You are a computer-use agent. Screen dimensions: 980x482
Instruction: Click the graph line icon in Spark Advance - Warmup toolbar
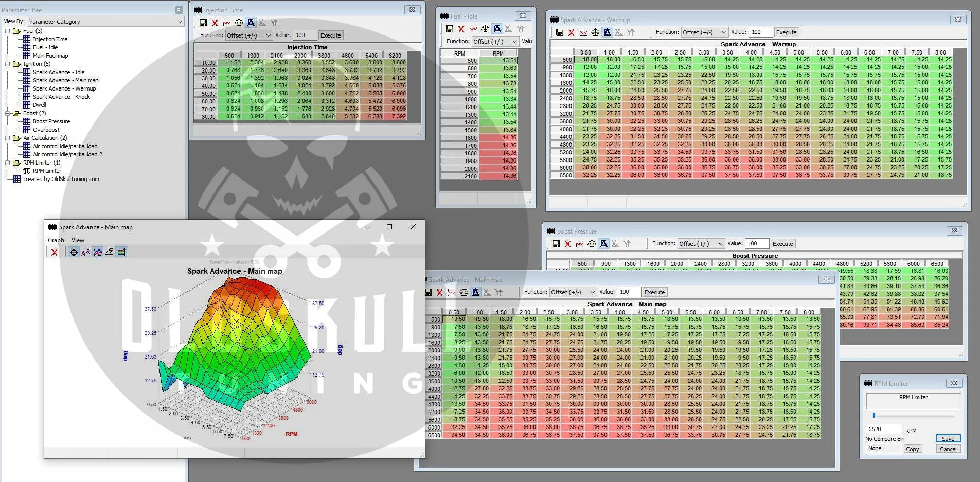click(583, 32)
